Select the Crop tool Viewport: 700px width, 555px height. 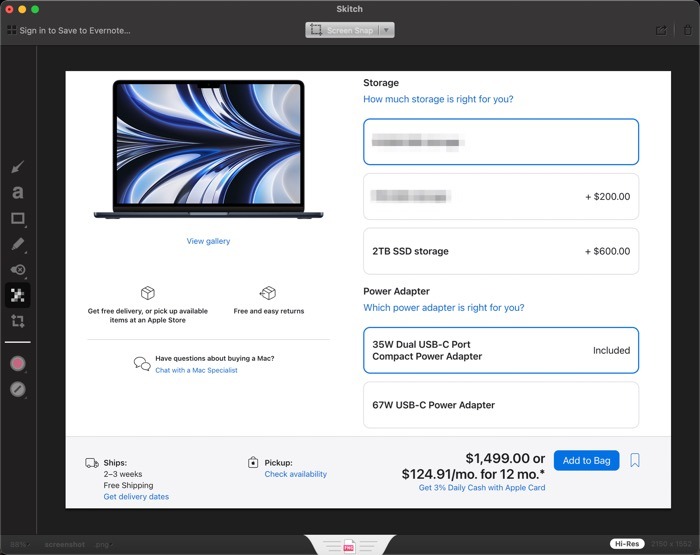(x=17, y=321)
